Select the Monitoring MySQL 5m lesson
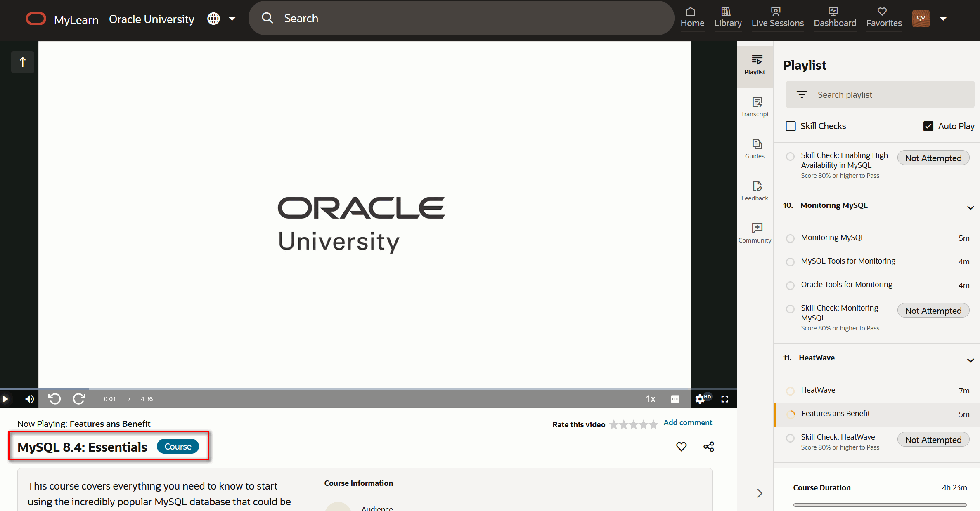The height and width of the screenshot is (511, 980). click(x=833, y=238)
